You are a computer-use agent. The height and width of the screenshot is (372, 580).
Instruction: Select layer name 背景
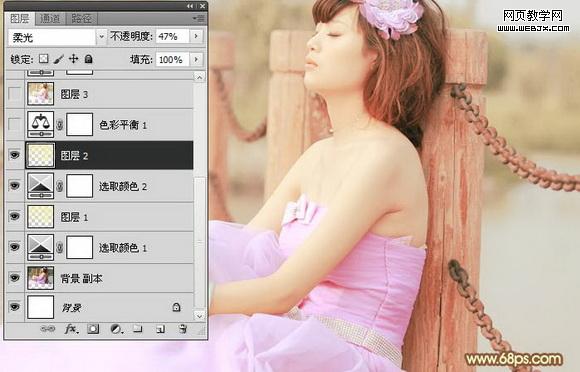(71, 307)
